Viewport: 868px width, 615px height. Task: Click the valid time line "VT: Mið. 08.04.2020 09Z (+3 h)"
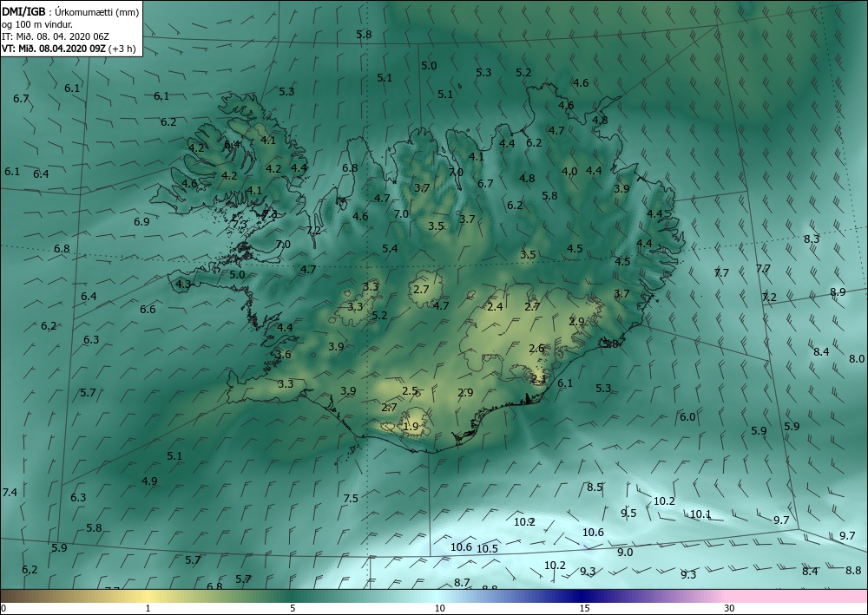(x=69, y=48)
